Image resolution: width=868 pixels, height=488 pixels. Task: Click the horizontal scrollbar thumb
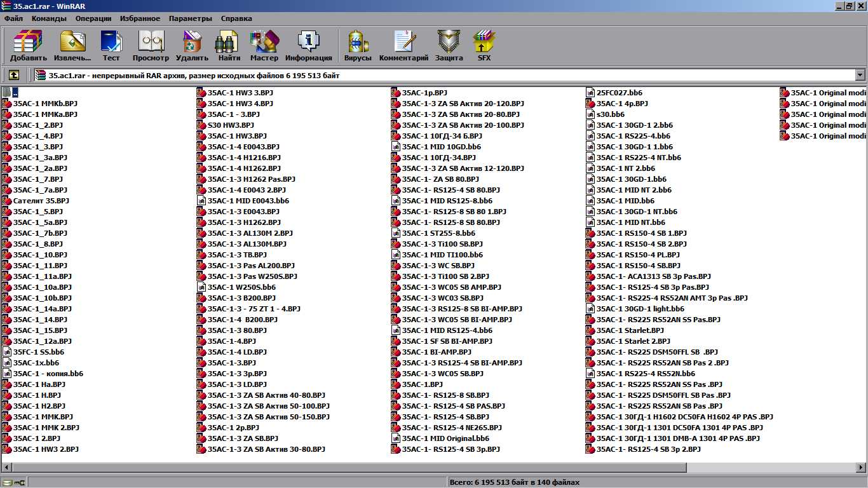(349, 468)
